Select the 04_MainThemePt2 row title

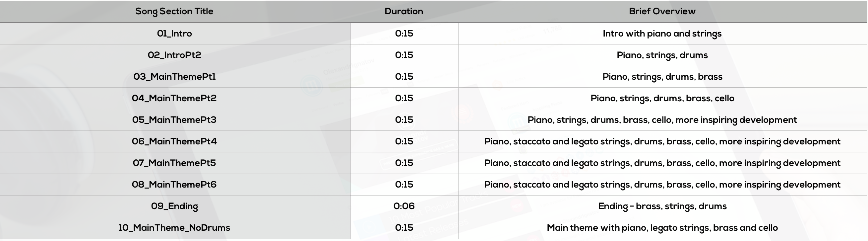[x=174, y=98]
